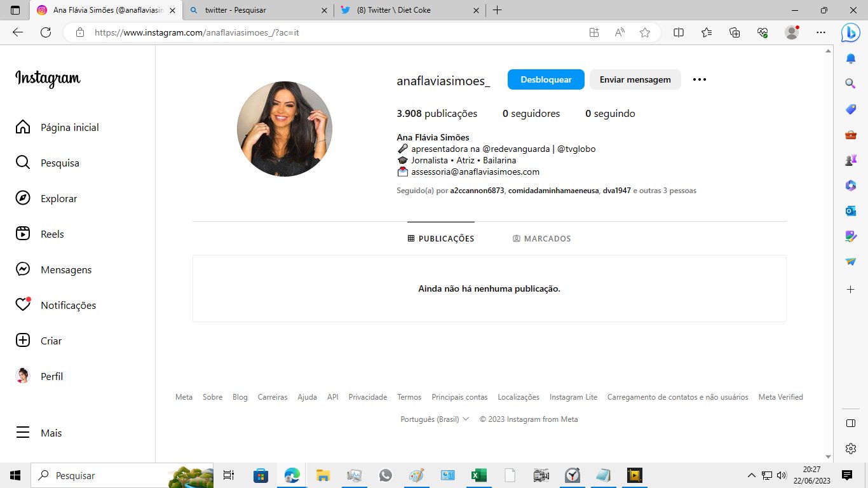868x488 pixels.
Task: Open Perfil with avatar icon
Action: click(39, 376)
